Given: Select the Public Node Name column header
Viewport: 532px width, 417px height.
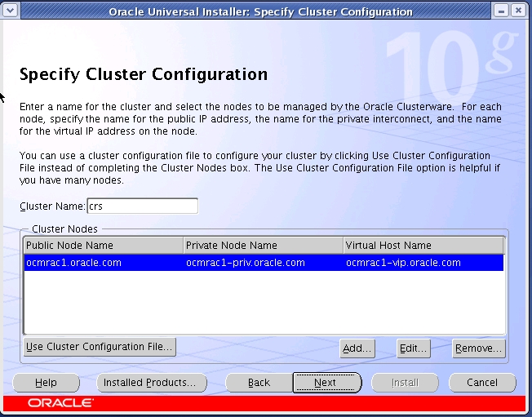Looking at the screenshot, I should 104,246.
